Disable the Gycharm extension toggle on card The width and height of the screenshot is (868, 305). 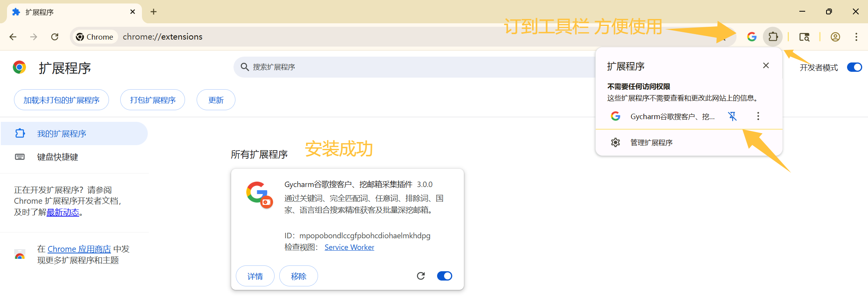[444, 276]
